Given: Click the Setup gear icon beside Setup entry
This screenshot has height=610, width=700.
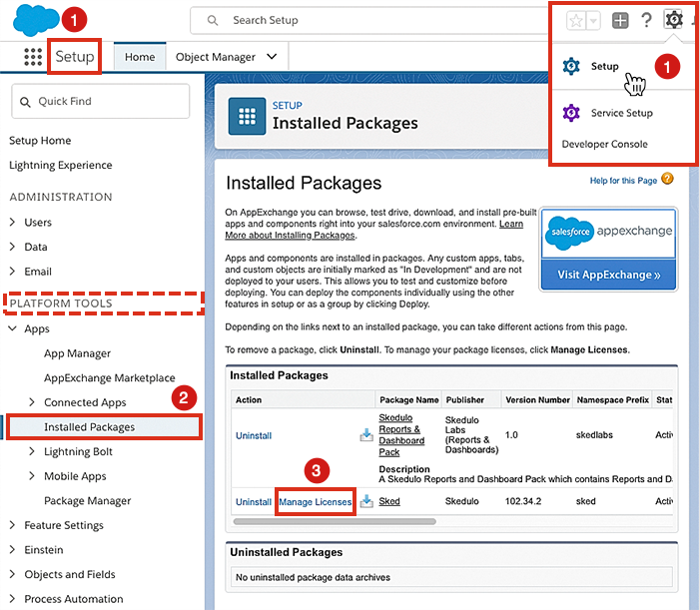Looking at the screenshot, I should (x=571, y=67).
